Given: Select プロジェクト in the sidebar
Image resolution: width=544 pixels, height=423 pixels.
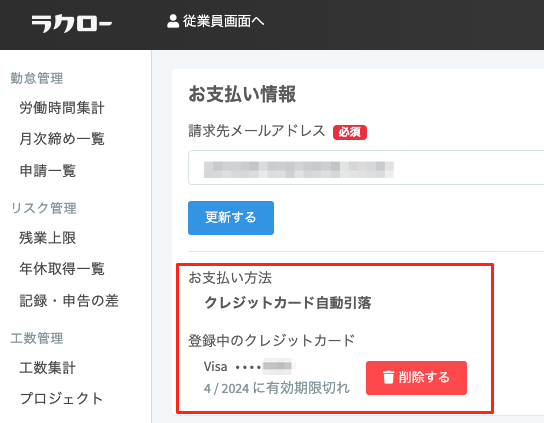Looking at the screenshot, I should tap(61, 398).
